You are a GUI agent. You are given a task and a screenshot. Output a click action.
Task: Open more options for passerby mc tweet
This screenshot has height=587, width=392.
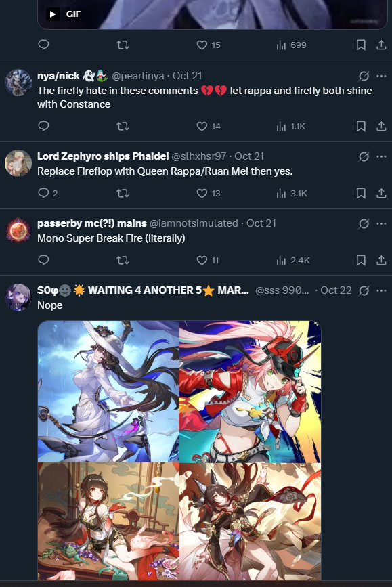tap(381, 223)
